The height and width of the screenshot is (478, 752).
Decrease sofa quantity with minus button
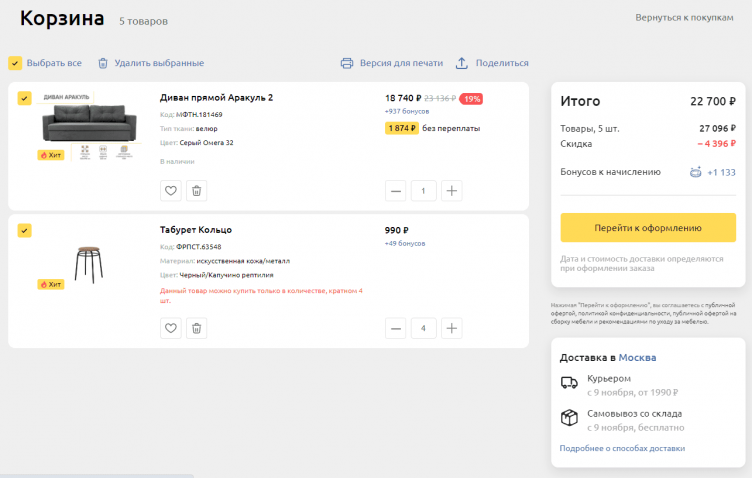coord(397,191)
